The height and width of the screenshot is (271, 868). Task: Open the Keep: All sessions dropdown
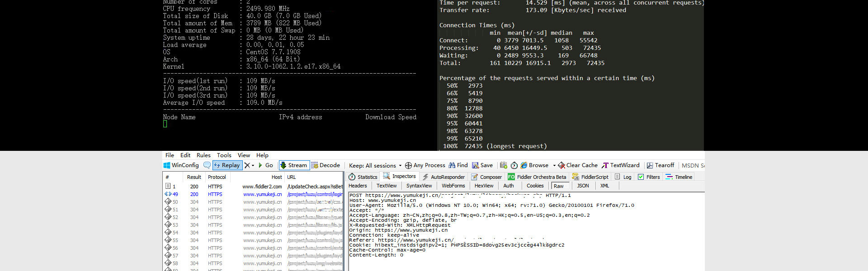(375, 165)
